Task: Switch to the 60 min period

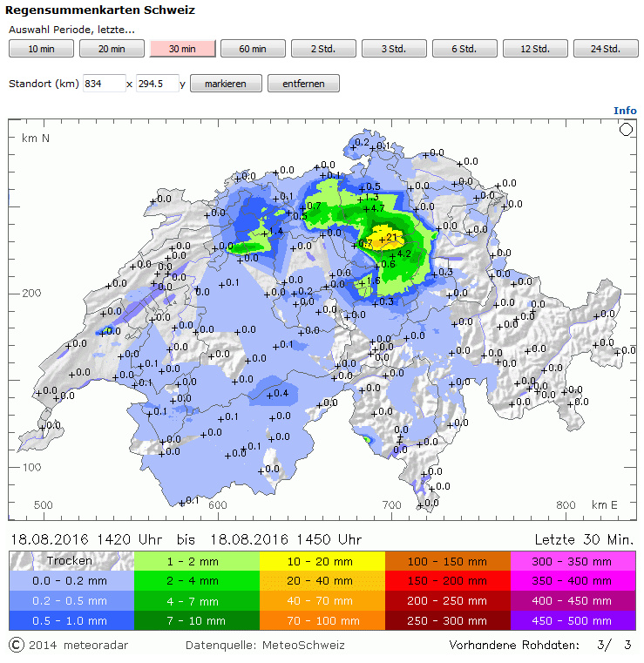Action: tap(253, 49)
